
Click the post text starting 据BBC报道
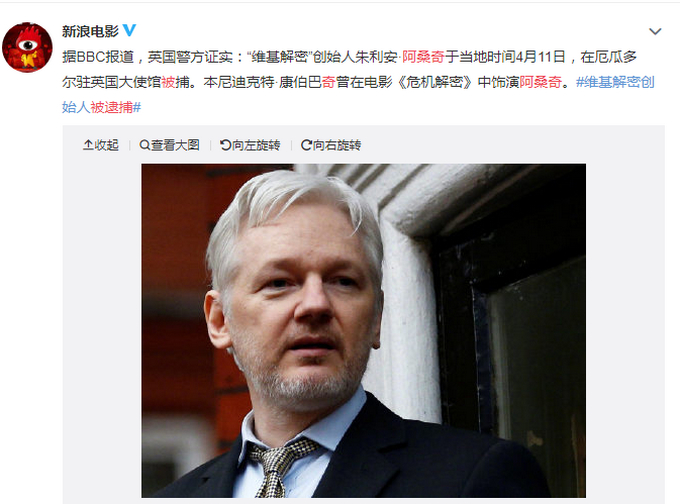358,82
